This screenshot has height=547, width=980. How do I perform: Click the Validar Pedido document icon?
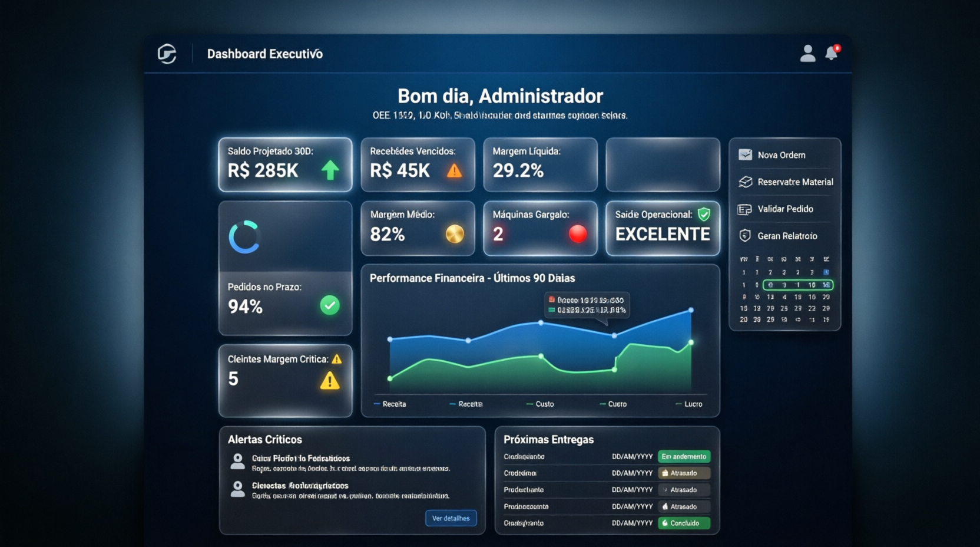point(744,209)
